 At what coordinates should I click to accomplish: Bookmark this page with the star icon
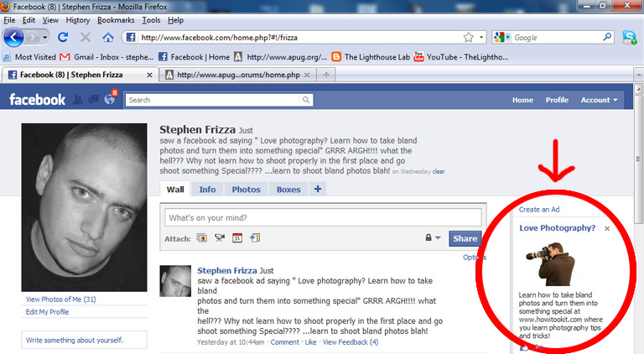click(x=468, y=38)
